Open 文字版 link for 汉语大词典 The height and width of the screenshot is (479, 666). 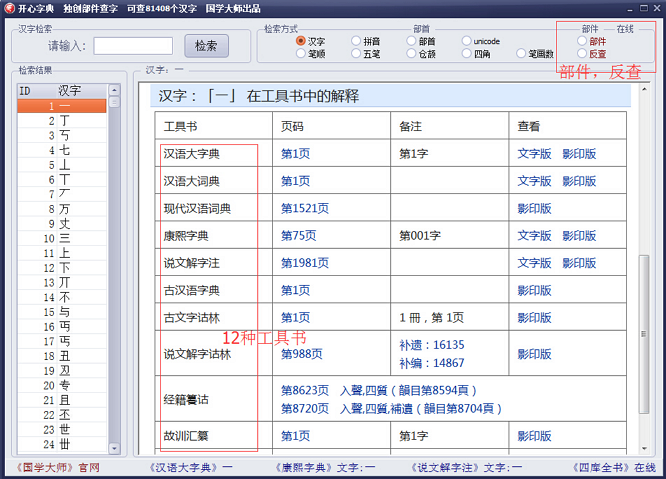pyautogui.click(x=534, y=181)
